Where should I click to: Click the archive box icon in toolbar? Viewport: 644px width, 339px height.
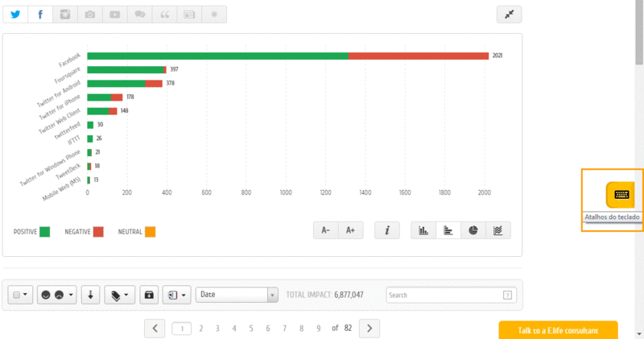tap(149, 295)
